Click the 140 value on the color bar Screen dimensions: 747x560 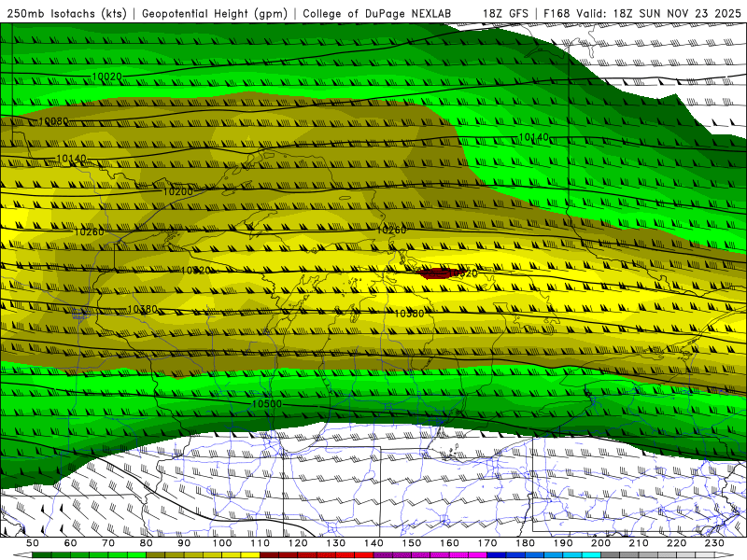tap(373, 543)
